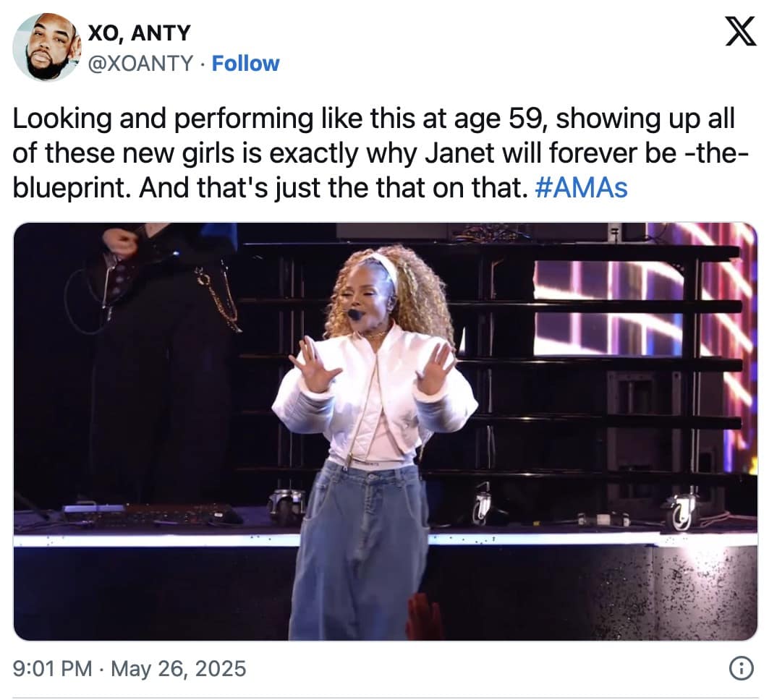Viewport: 777px width, 700px height.
Task: Open the tweet info icon
Action: (x=739, y=669)
